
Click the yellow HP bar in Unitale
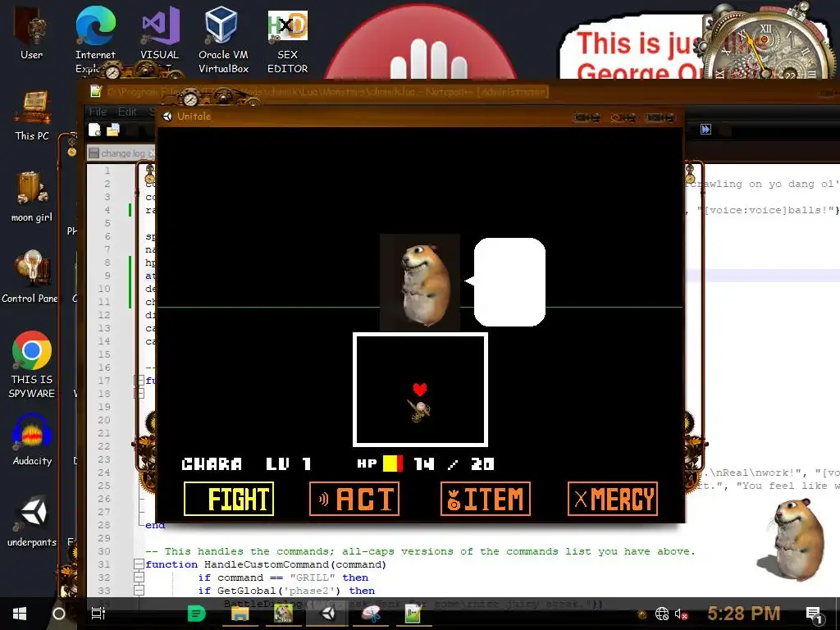(x=393, y=464)
